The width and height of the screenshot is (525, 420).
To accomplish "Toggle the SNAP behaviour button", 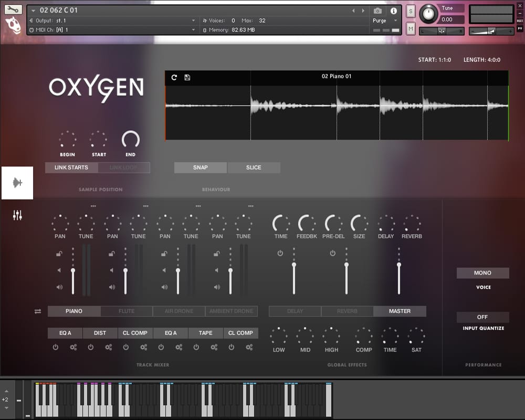I will click(x=201, y=167).
